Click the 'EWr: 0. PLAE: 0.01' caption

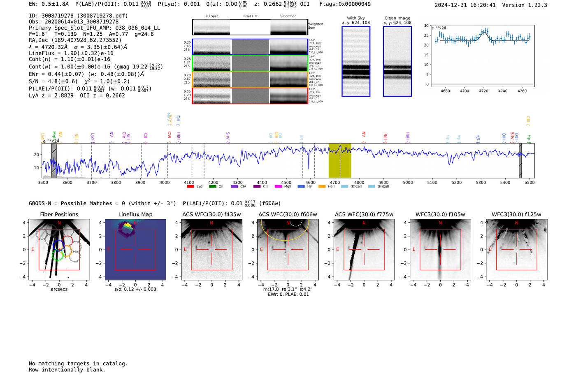[x=288, y=295]
